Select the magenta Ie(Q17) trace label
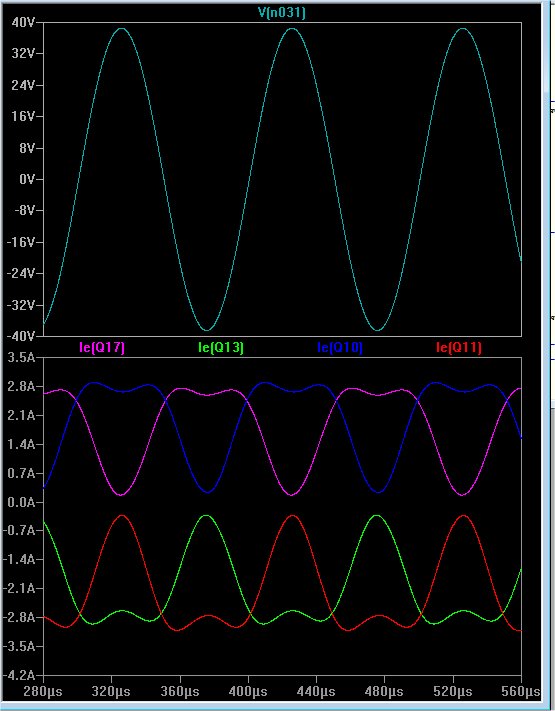The height and width of the screenshot is (711, 555). (102, 348)
